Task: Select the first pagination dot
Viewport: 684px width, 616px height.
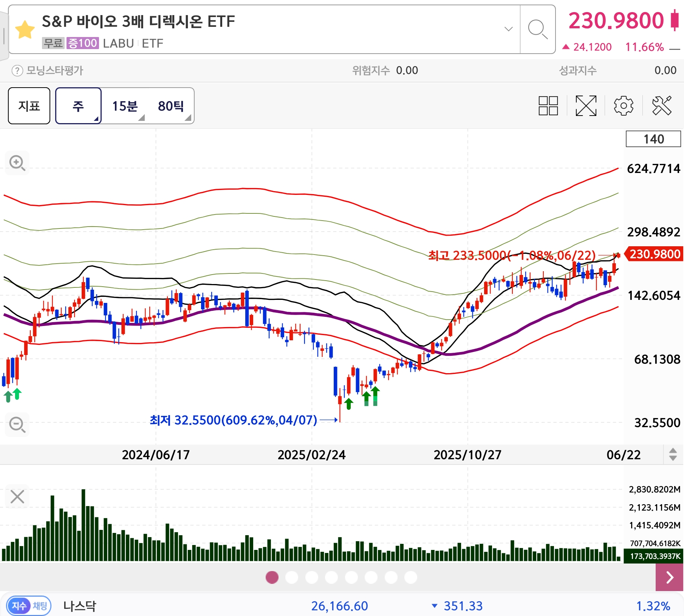Action: (272, 577)
